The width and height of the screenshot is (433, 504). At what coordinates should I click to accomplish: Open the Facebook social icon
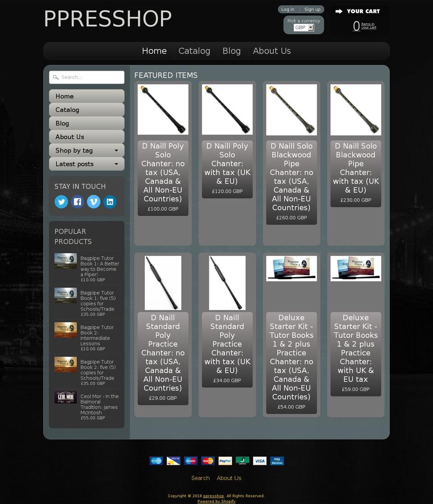78,202
